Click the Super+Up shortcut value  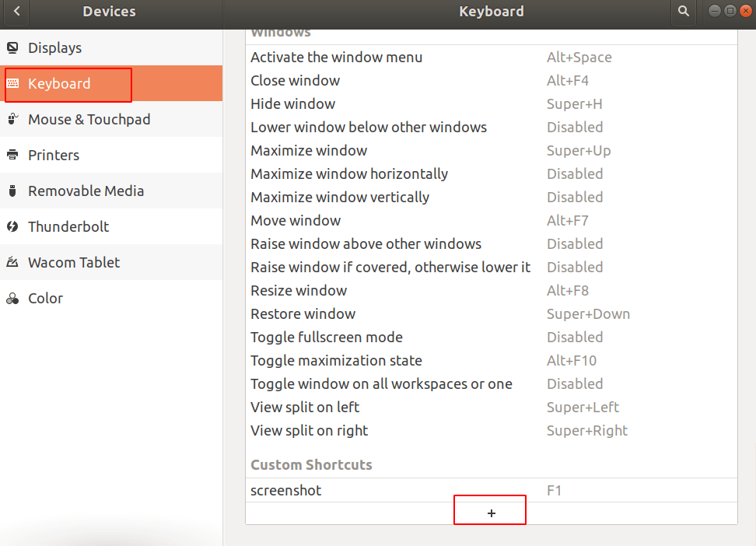(579, 150)
